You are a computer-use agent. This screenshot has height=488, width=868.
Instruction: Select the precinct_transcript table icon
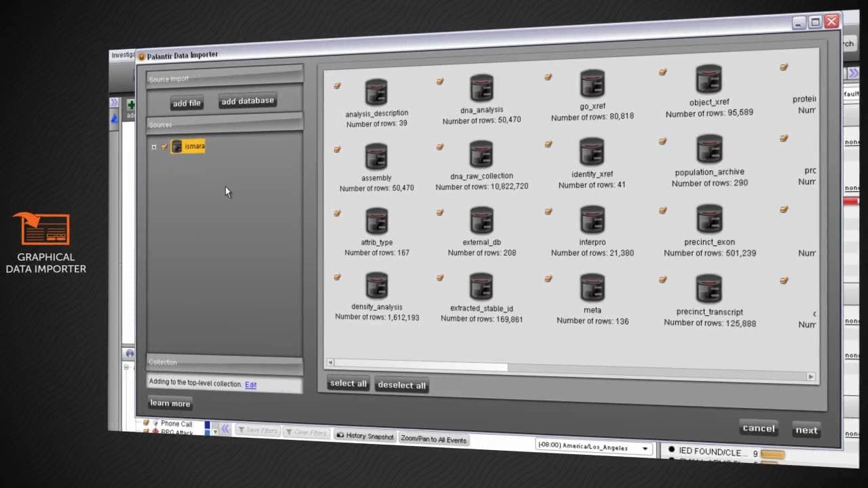709,289
